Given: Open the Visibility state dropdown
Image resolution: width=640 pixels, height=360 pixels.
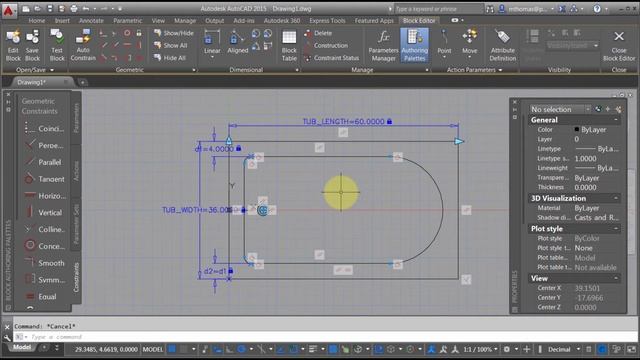Looking at the screenshot, I should [572, 46].
